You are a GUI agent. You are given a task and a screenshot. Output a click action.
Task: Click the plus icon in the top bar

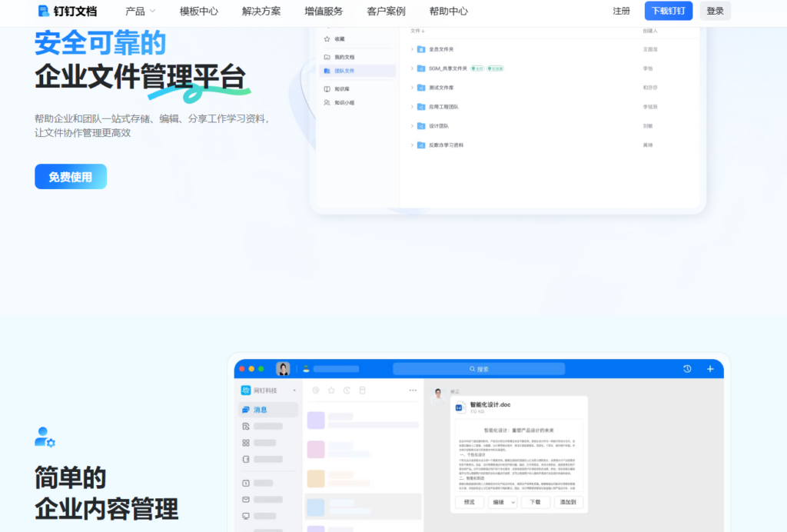[x=709, y=369]
